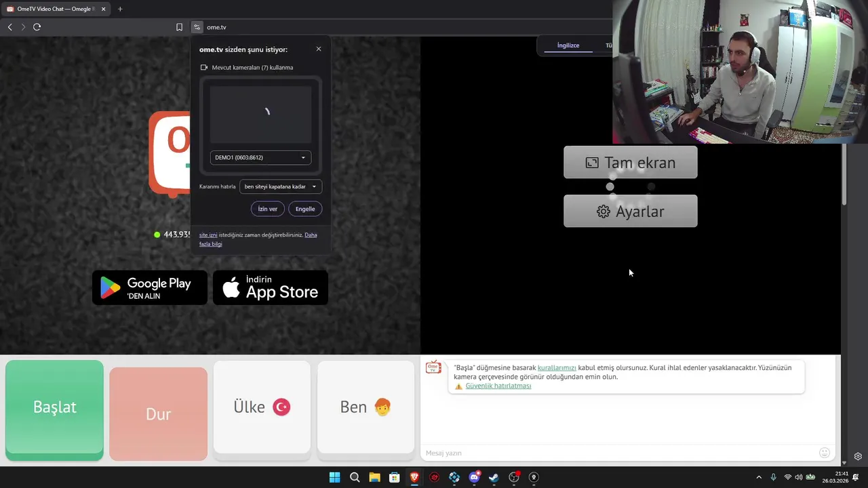Click the green tray icon beside volume

810,477
